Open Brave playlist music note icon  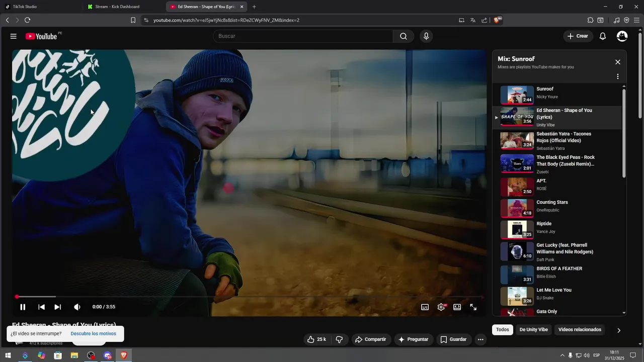[x=617, y=20]
